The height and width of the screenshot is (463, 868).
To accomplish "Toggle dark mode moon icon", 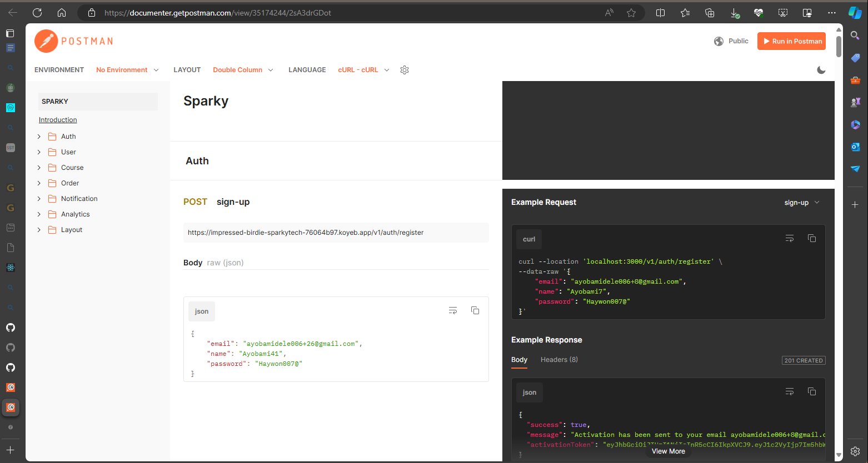I will pos(821,70).
